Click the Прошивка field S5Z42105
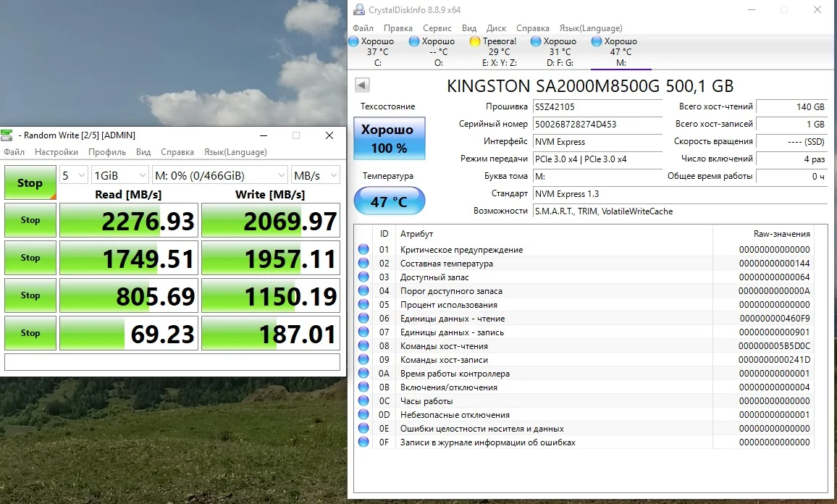The image size is (837, 504). pyautogui.click(x=597, y=106)
